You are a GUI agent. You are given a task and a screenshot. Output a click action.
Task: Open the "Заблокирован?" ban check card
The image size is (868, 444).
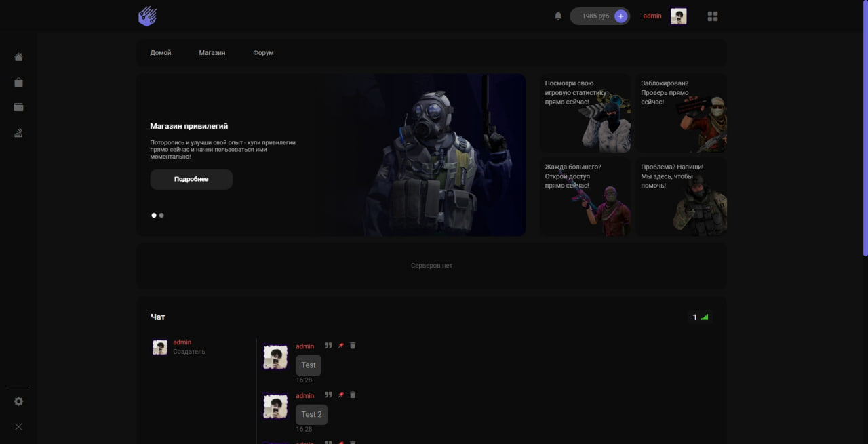pyautogui.click(x=682, y=113)
